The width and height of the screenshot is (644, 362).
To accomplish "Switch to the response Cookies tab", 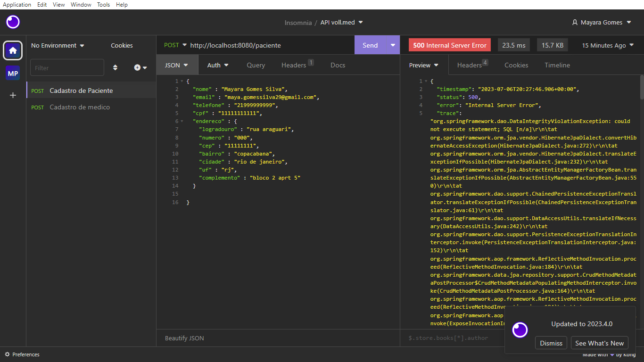I will click(x=516, y=65).
